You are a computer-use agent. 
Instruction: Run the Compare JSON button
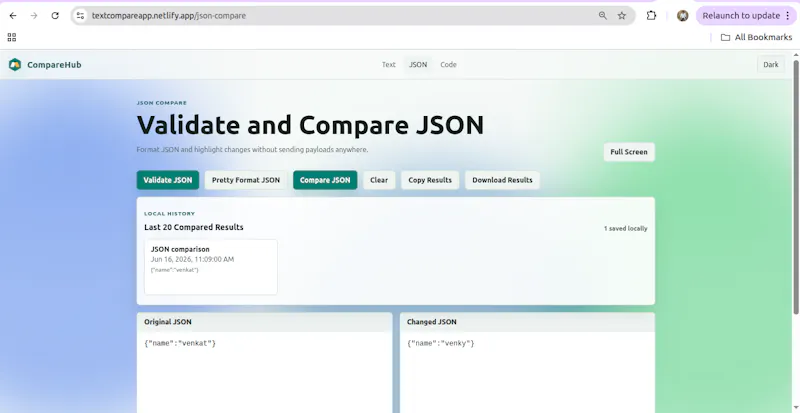pyautogui.click(x=325, y=180)
